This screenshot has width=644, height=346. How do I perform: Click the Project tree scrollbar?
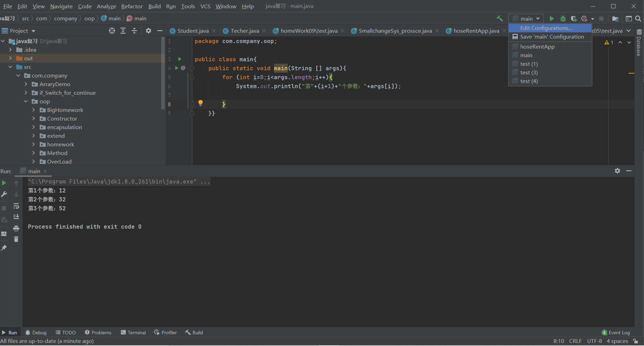(163, 73)
